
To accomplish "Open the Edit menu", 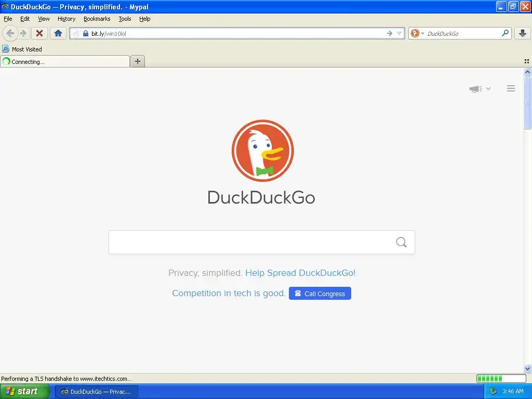I will click(25, 19).
